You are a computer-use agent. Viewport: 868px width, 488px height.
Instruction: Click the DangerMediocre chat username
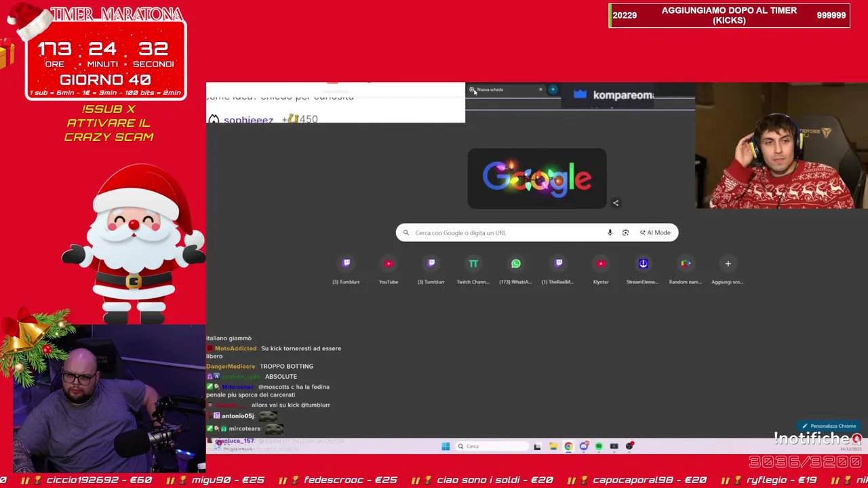[231, 366]
